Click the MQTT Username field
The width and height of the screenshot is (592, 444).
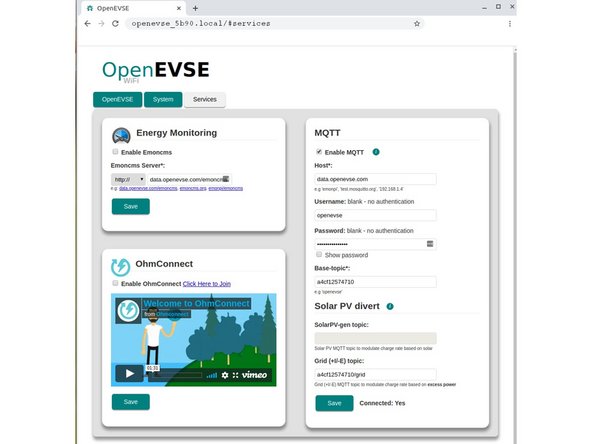click(x=375, y=215)
